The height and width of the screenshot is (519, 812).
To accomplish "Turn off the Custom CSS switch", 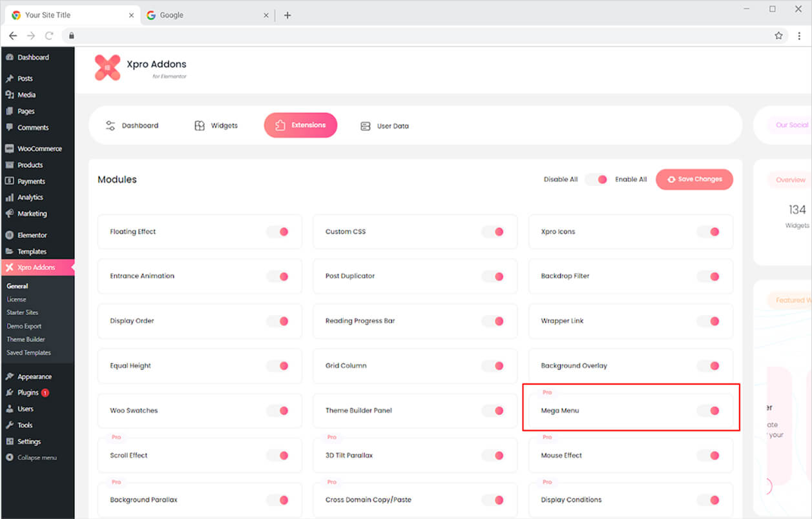I will coord(494,232).
